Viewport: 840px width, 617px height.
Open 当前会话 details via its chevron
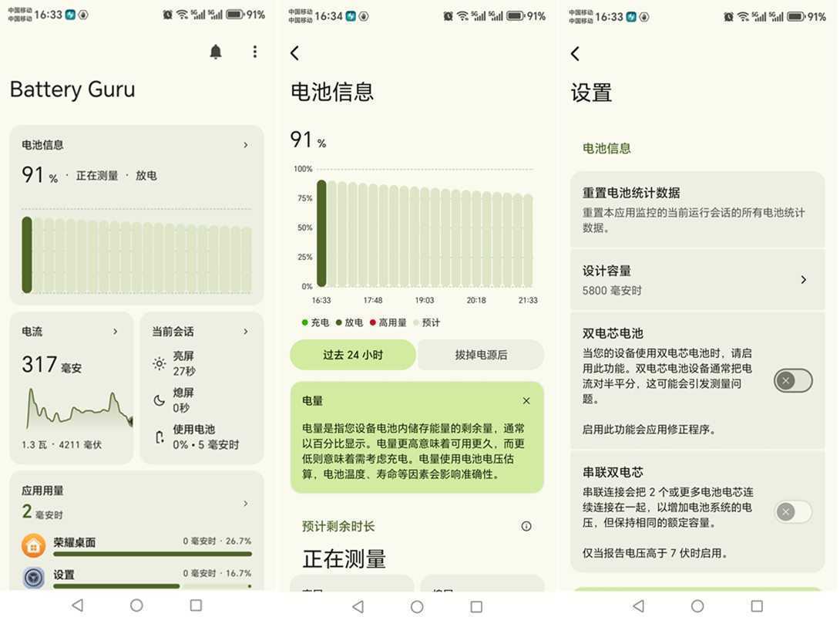coord(245,332)
